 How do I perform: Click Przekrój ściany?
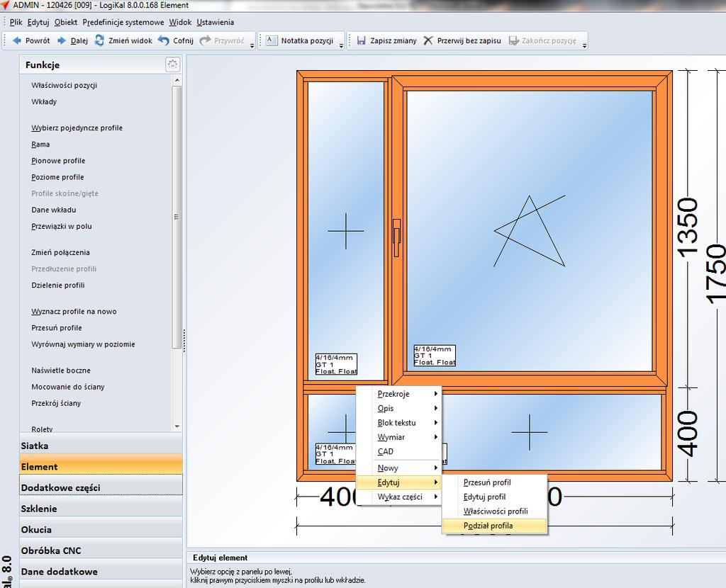point(56,403)
